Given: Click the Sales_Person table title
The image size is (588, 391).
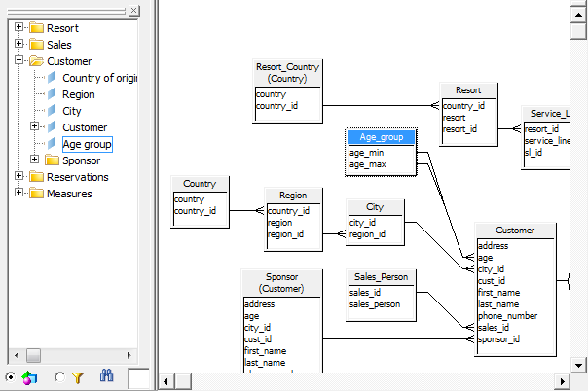Looking at the screenshot, I should tap(381, 277).
